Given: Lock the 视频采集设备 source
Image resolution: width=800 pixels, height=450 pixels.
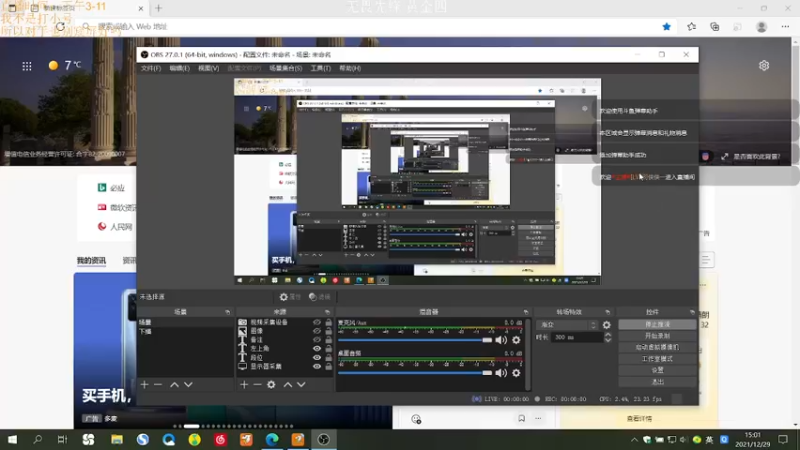Looking at the screenshot, I should (x=329, y=322).
